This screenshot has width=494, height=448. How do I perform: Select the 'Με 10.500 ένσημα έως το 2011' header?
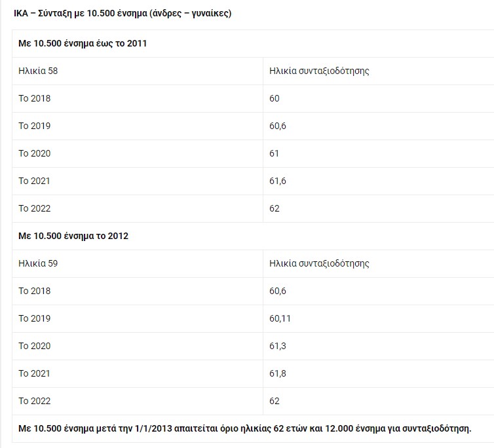pos(83,43)
